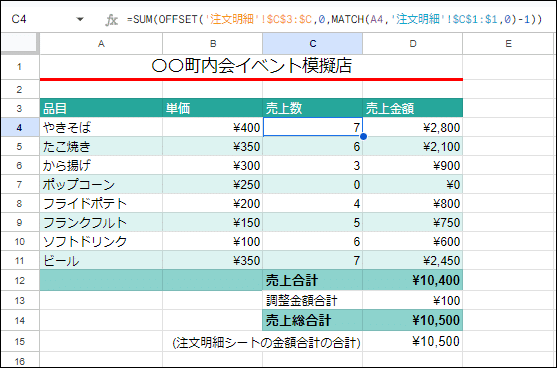The image size is (557, 368).
Task: Click the ¥2,800 amount cell
Action: [x=412, y=127]
